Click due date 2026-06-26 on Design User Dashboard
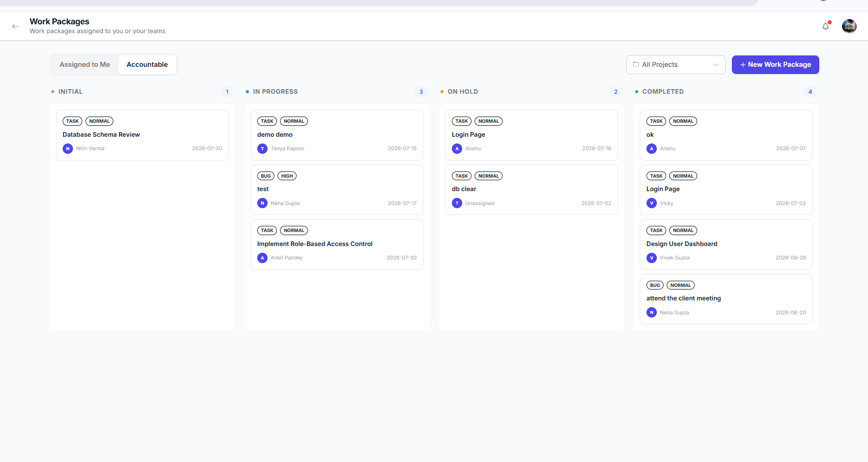The width and height of the screenshot is (868, 462). [x=790, y=258]
